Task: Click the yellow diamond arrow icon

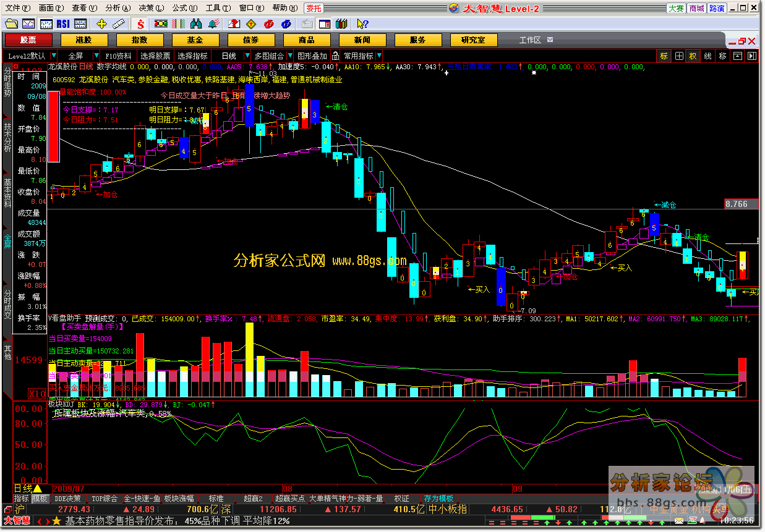Action: [251, 24]
